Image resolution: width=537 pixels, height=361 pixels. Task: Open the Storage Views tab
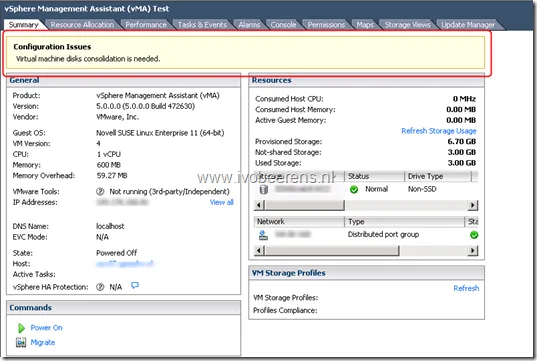[x=408, y=25]
